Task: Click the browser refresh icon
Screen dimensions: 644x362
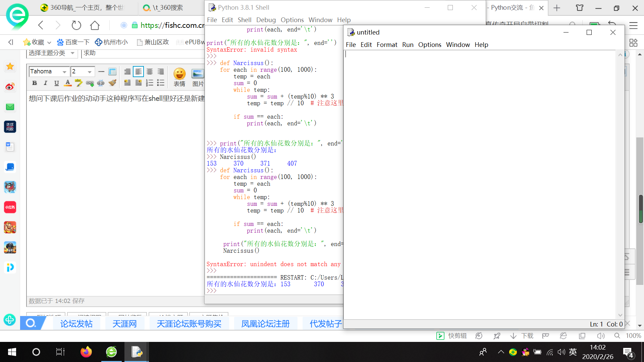Action: tap(76, 25)
